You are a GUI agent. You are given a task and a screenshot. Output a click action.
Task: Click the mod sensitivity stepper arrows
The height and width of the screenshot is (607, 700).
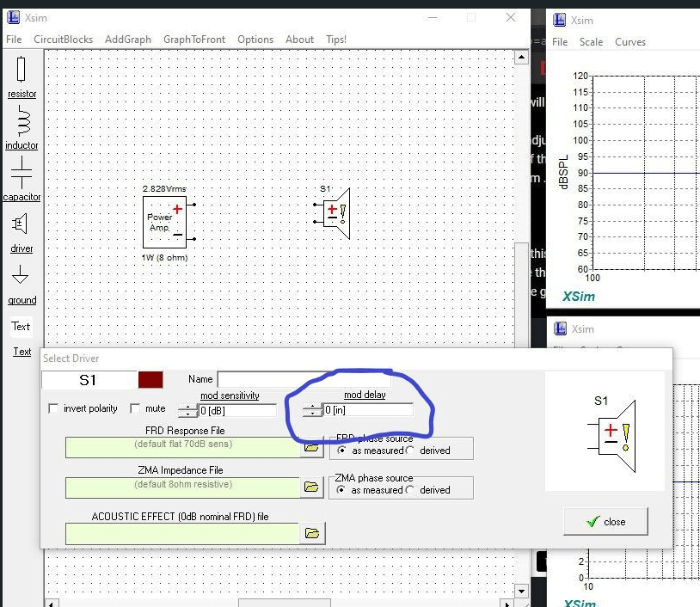click(x=187, y=411)
